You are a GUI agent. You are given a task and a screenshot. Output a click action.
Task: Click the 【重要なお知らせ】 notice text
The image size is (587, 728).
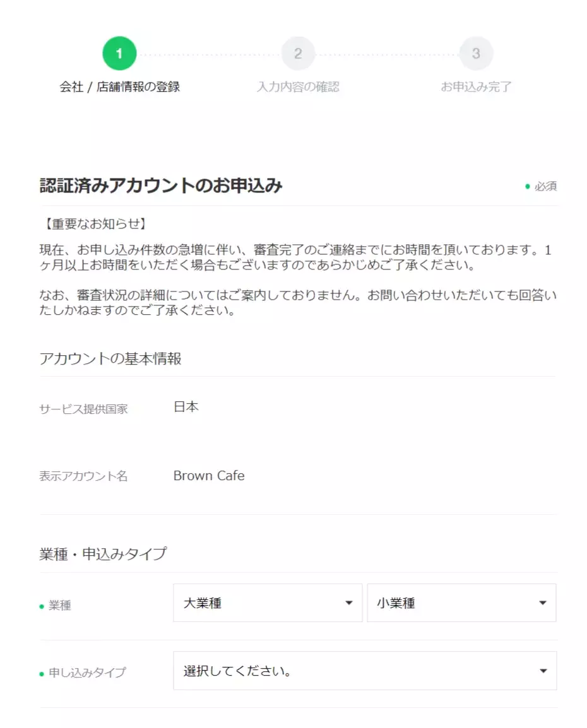[95, 224]
